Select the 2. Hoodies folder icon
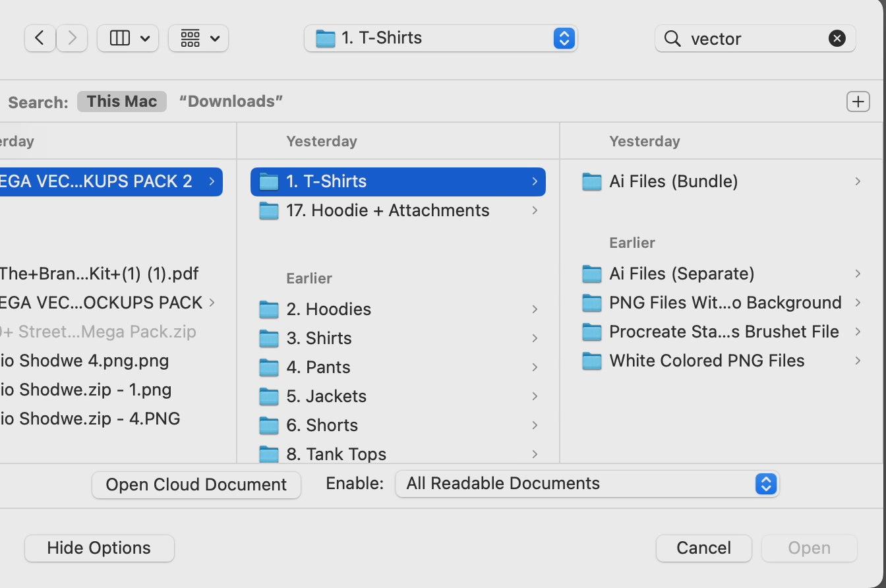Image resolution: width=886 pixels, height=588 pixels. tap(269, 310)
